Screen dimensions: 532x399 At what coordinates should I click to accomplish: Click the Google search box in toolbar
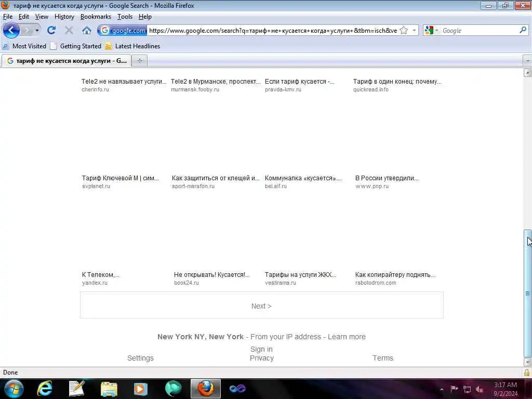(x=479, y=31)
